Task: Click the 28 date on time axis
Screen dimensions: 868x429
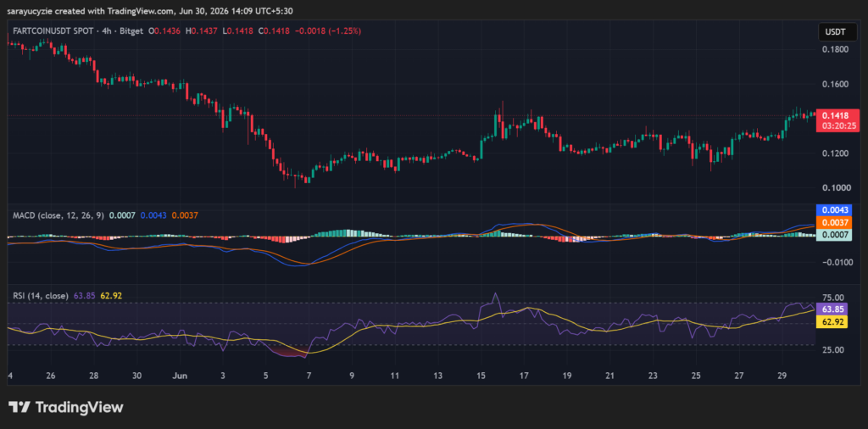Action: (94, 376)
